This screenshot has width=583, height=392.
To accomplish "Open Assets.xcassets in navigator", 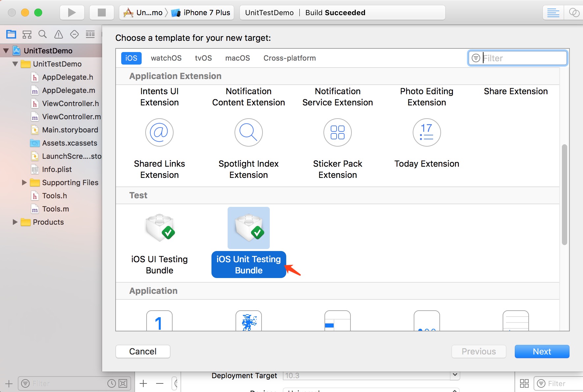I will (69, 143).
